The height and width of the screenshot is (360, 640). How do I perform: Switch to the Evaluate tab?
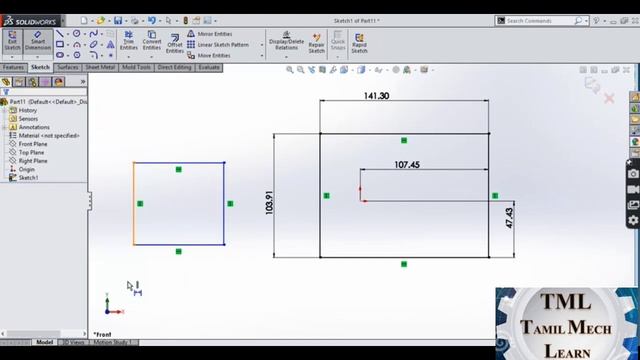pos(209,67)
